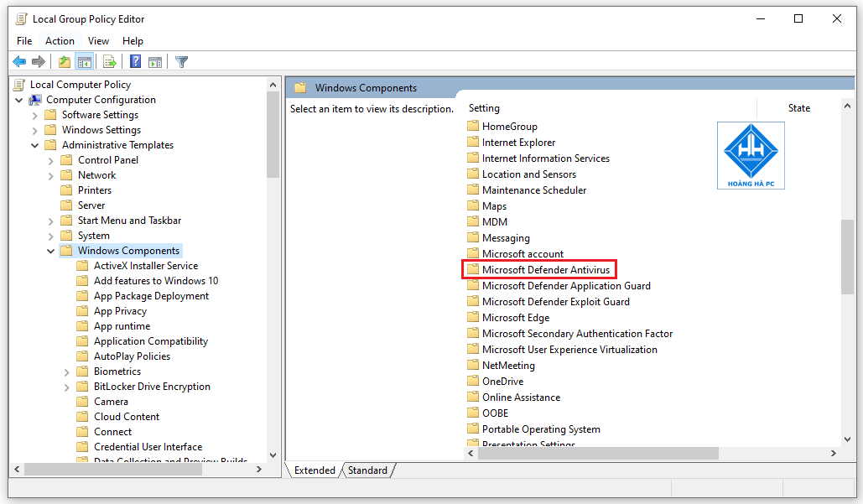Select Internet Explorer in settings list
Image resolution: width=863 pixels, height=504 pixels.
(x=518, y=142)
